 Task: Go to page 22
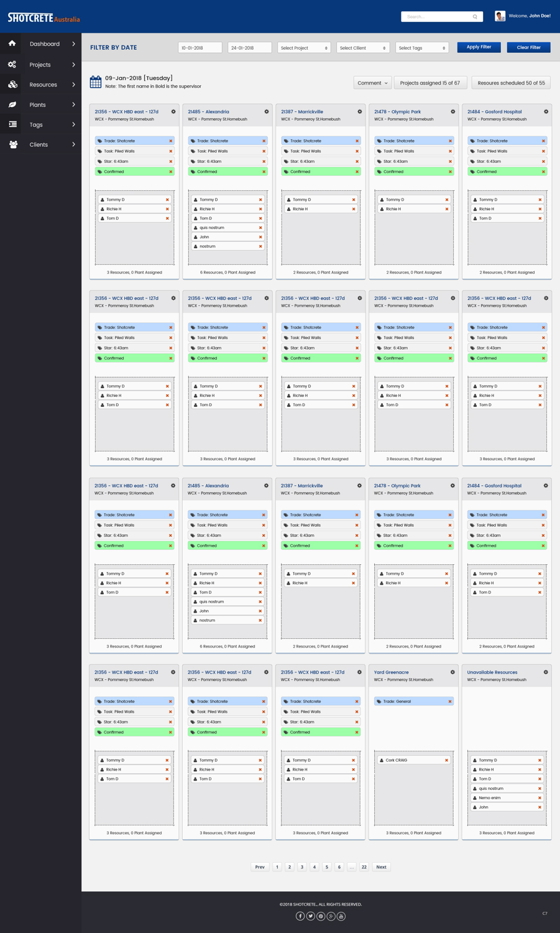(364, 867)
